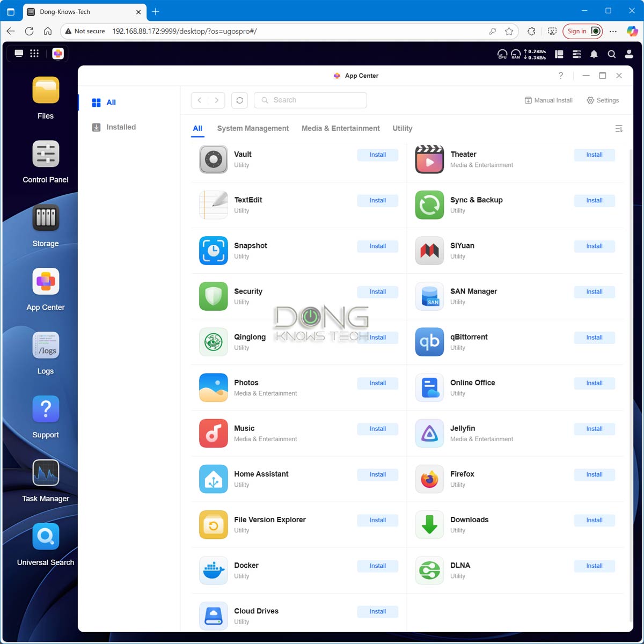This screenshot has width=644, height=644.
Task: Open App Center Settings
Action: (x=603, y=100)
